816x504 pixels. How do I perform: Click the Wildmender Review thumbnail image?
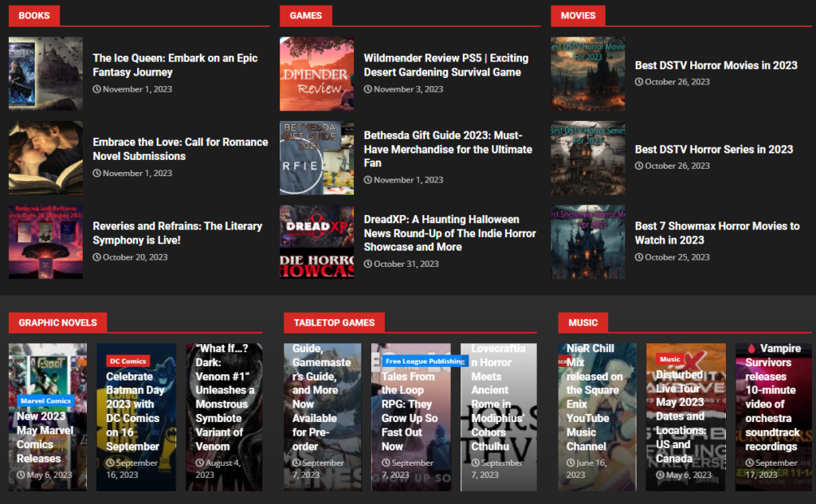pos(317,73)
